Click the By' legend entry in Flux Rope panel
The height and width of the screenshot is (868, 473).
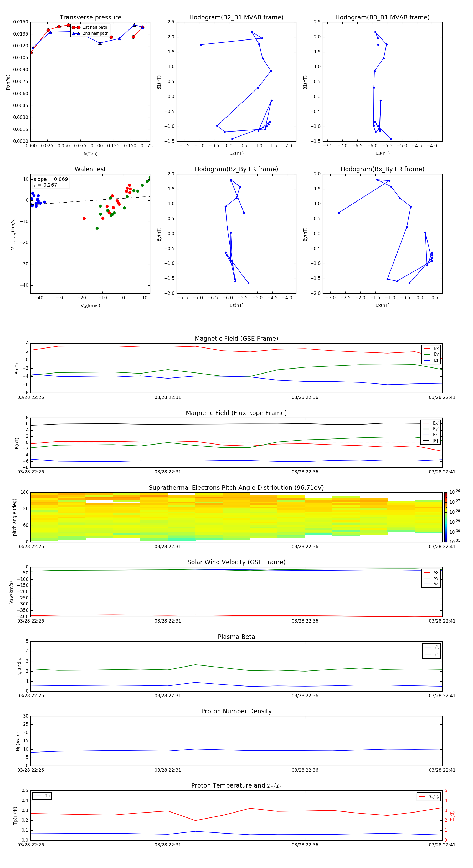click(x=431, y=429)
